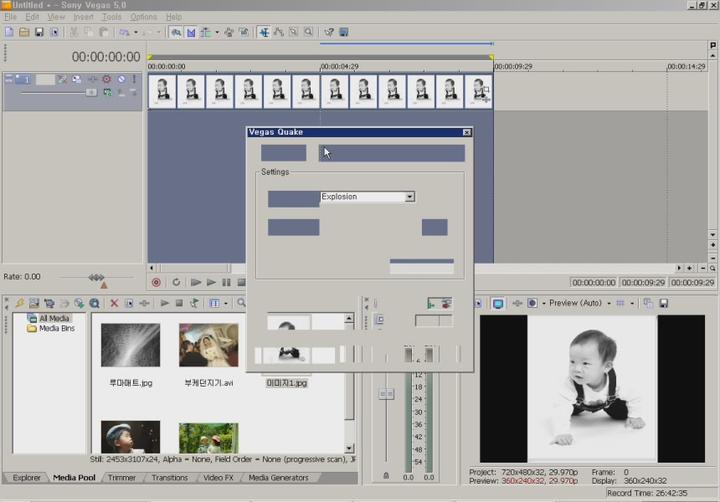Click the playback Rate slider

[x=96, y=277]
